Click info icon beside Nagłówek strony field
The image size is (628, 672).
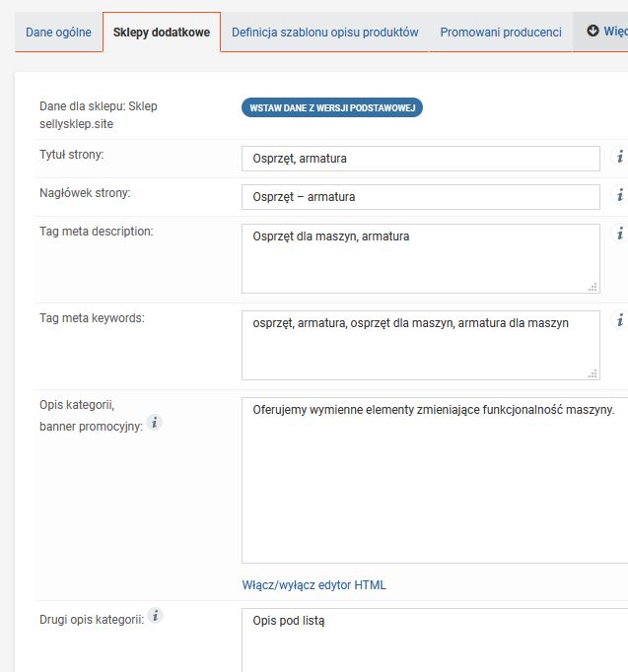(x=620, y=195)
